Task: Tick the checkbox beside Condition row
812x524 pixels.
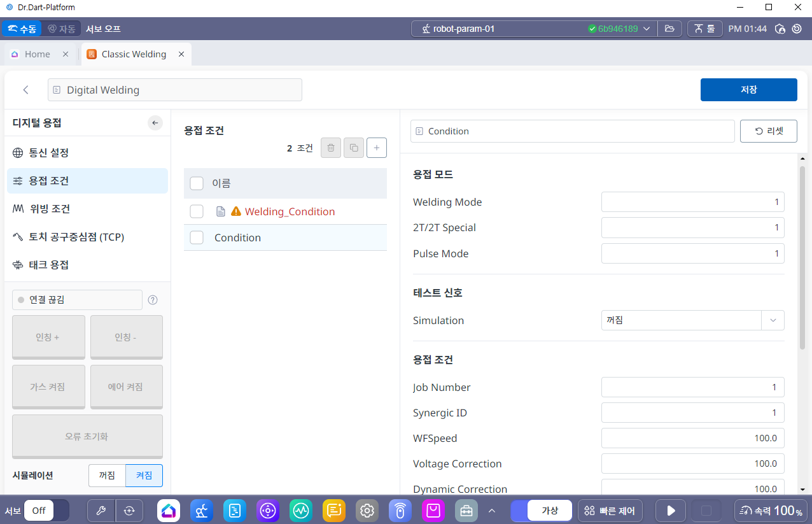Action: (x=197, y=237)
